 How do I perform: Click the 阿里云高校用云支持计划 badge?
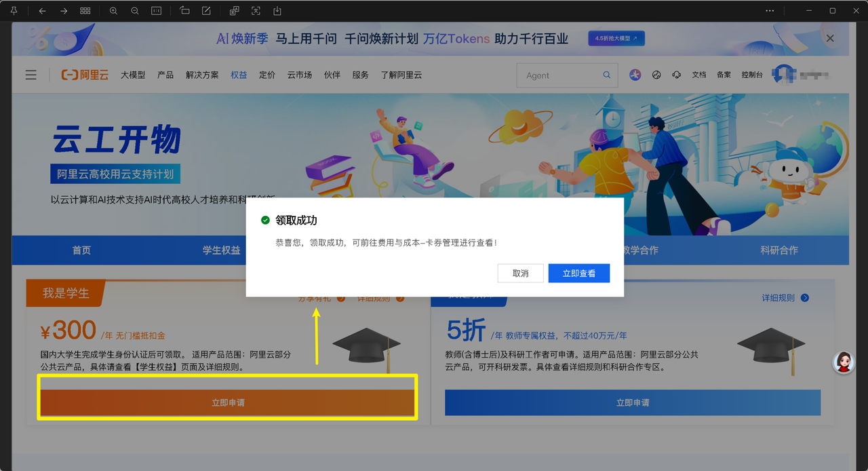coord(115,174)
